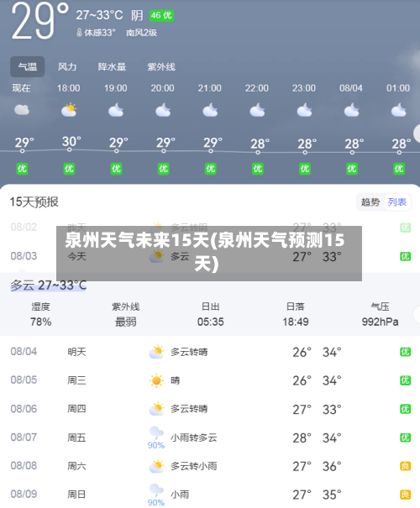
Task: Expand the 08/02 昨天 forecast row
Action: click(x=210, y=228)
